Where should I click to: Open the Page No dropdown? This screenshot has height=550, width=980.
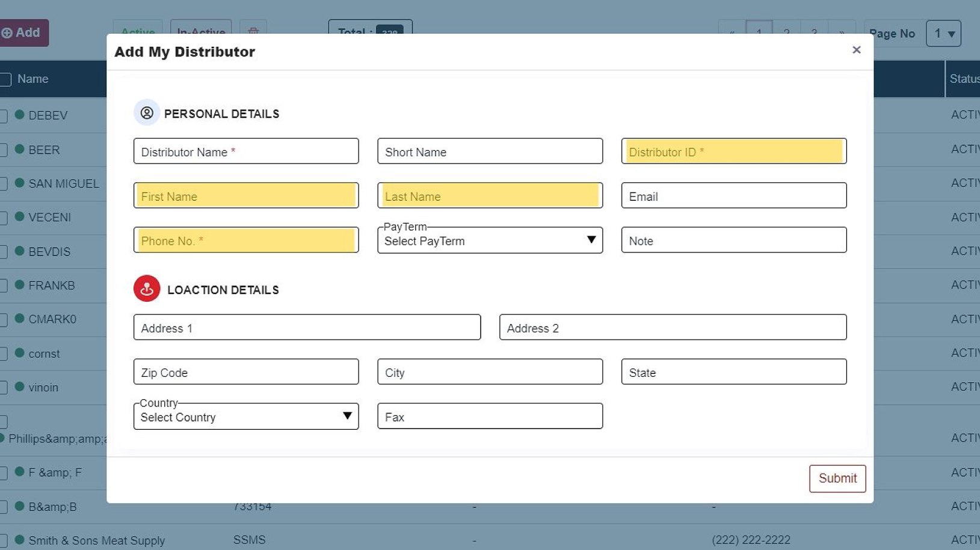943,34
